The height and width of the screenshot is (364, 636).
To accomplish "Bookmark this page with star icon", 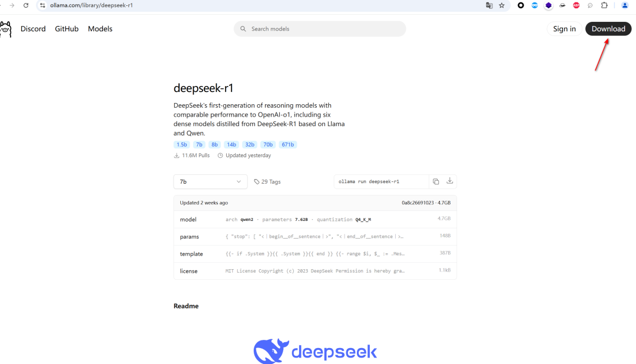I will point(502,5).
